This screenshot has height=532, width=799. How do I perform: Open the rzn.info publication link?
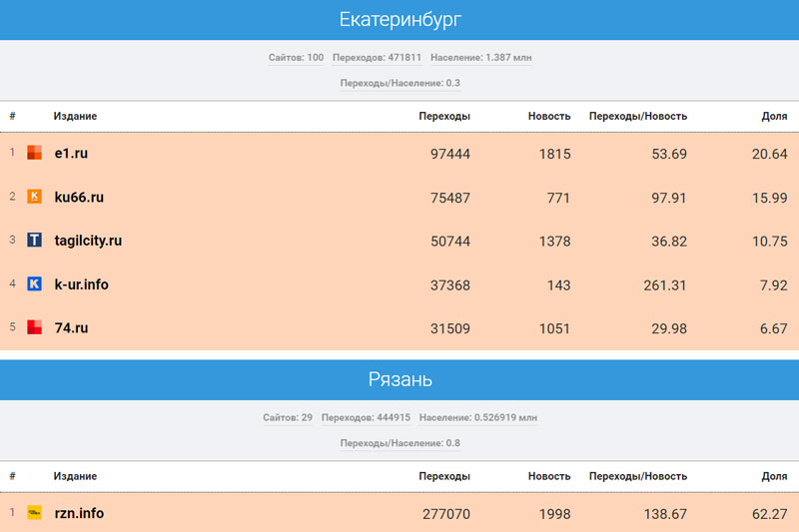pos(79,513)
